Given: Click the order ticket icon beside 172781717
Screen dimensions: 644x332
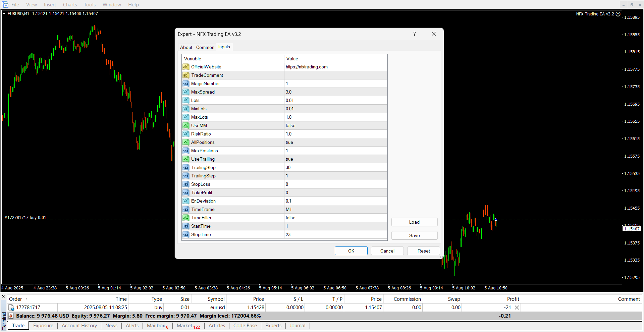Looking at the screenshot, I should [x=11, y=308].
